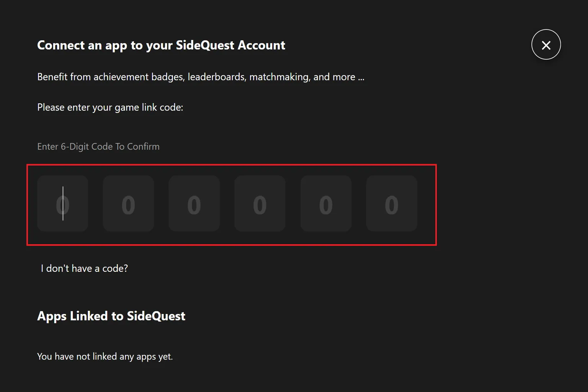Click the "Enter 6-Digit Code To Confirm" label
Image resolution: width=588 pixels, height=392 pixels.
coord(98,147)
